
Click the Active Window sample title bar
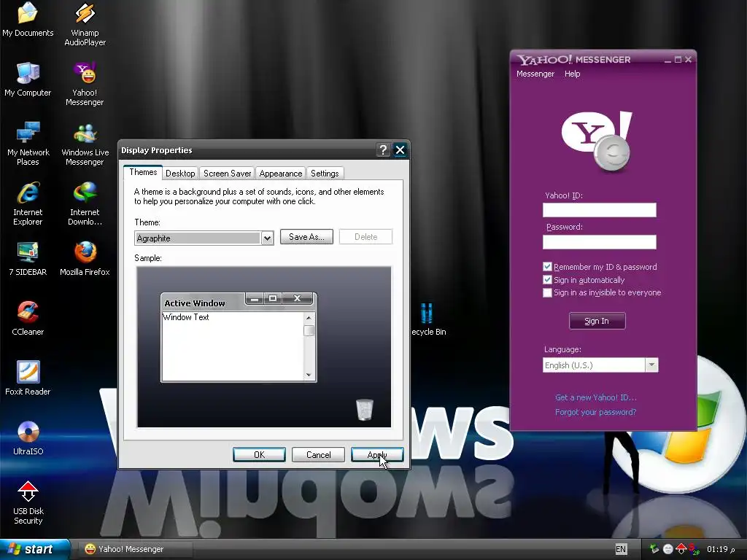coord(239,302)
